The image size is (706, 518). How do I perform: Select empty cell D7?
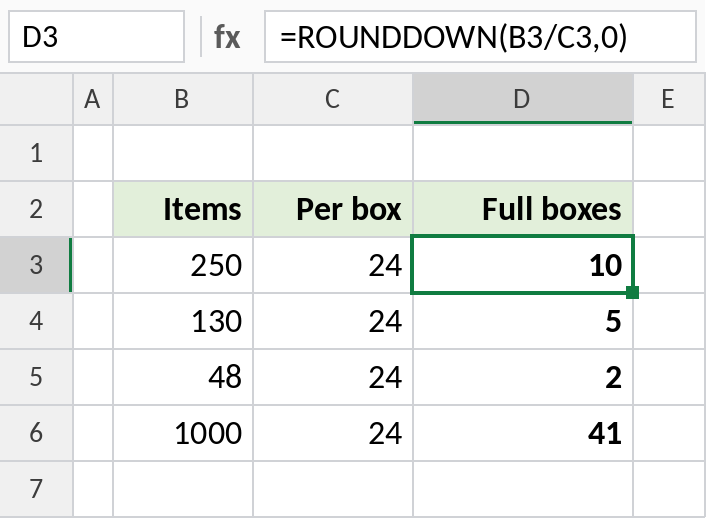(x=523, y=489)
